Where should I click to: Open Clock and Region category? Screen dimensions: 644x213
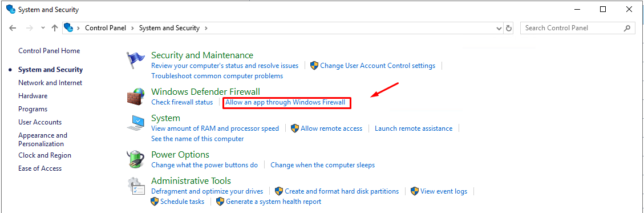click(x=44, y=155)
